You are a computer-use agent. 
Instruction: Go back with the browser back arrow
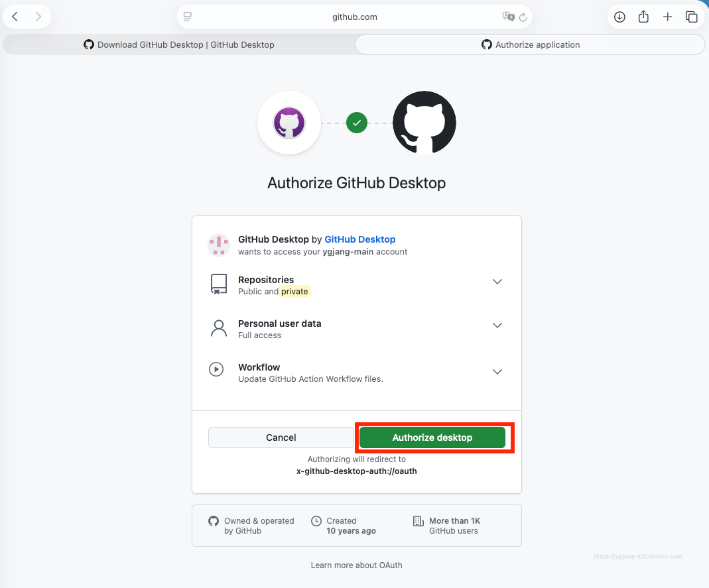tap(15, 17)
